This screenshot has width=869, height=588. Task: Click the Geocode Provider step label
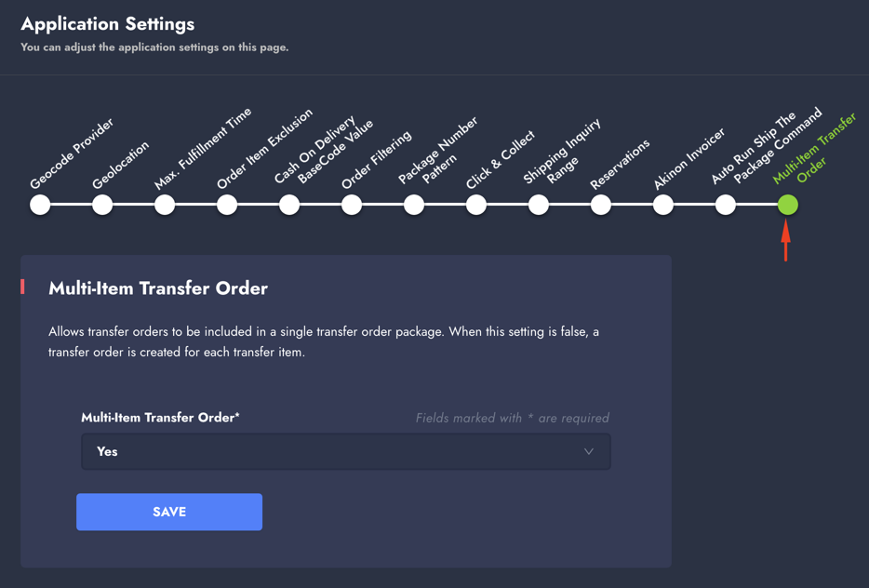click(x=73, y=154)
